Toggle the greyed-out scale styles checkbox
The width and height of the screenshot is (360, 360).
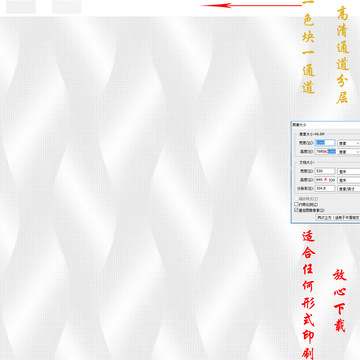296,199
